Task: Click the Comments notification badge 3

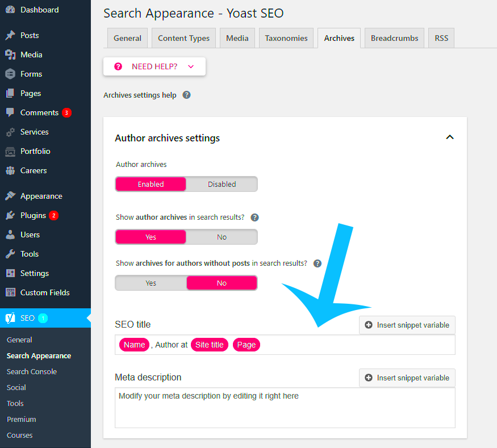Action: click(x=66, y=112)
